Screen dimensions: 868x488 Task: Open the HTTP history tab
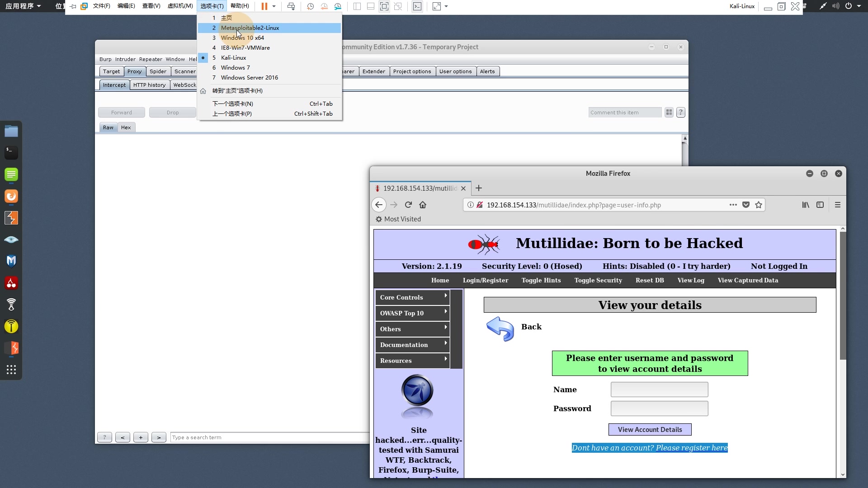tap(149, 84)
